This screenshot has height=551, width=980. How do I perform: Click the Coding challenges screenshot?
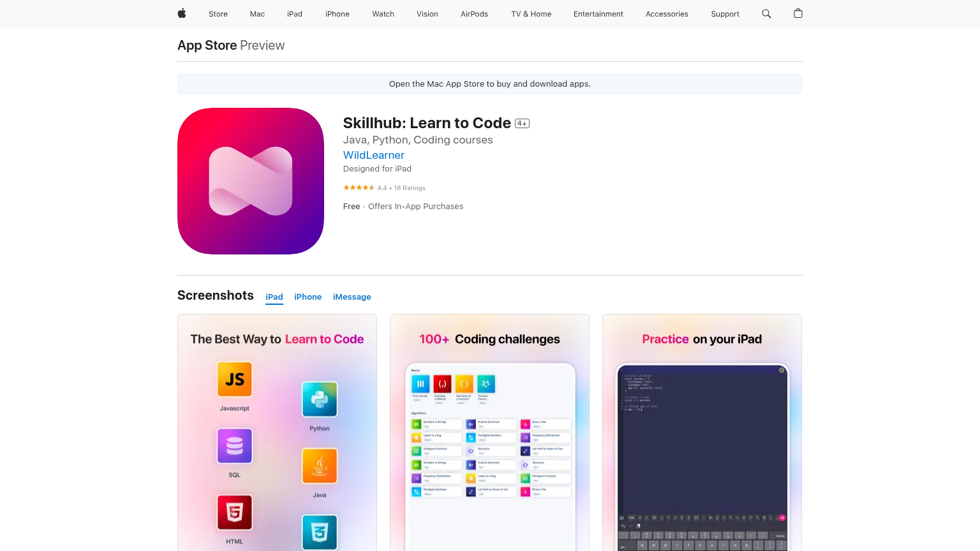[489, 432]
